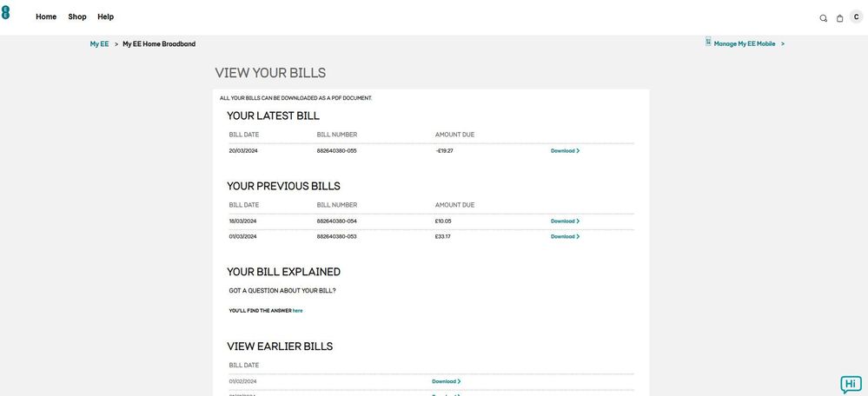Go to the Home menu item
Image resolution: width=868 pixels, height=396 pixels.
click(x=46, y=16)
